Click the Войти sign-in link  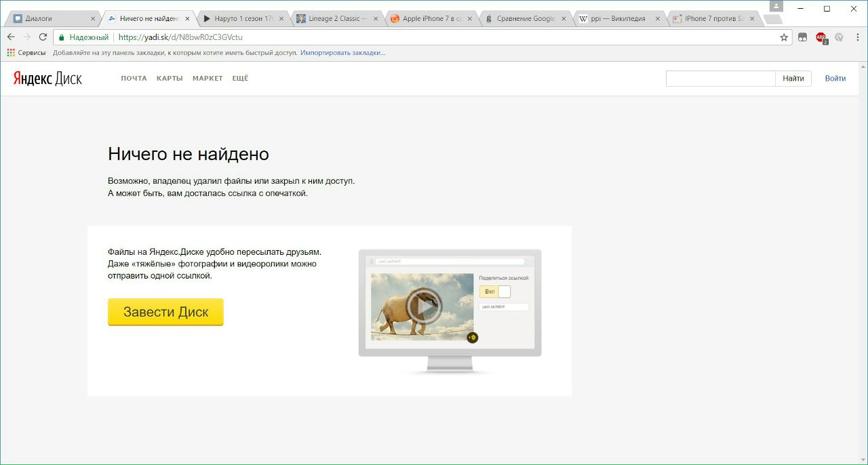click(x=835, y=79)
